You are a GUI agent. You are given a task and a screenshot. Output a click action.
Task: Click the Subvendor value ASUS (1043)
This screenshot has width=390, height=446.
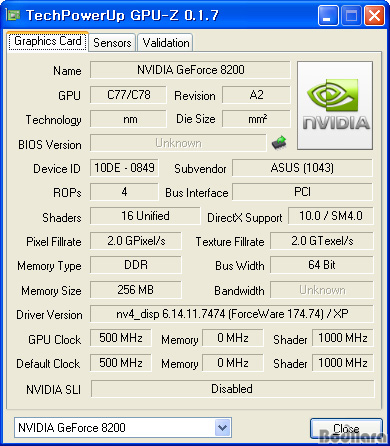302,168
